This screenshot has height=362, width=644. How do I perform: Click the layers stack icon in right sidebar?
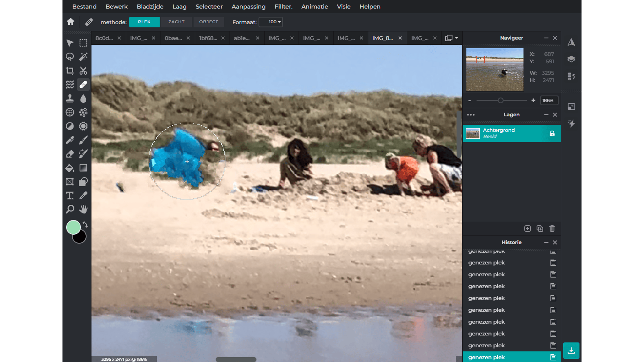click(x=571, y=59)
